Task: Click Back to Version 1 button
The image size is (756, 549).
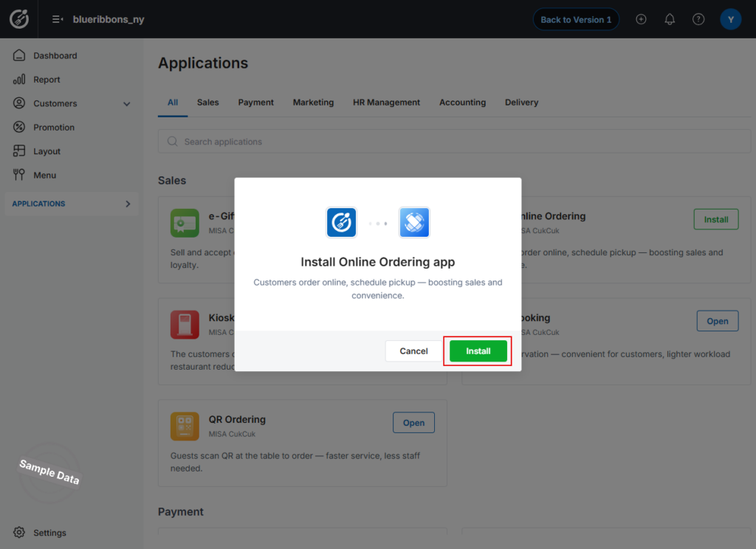Action: (x=576, y=19)
